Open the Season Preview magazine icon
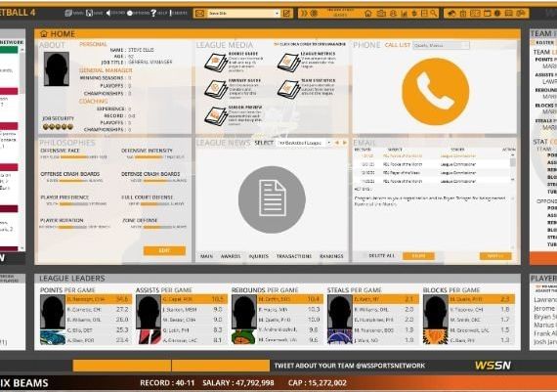This screenshot has width=557, height=392. click(x=215, y=116)
